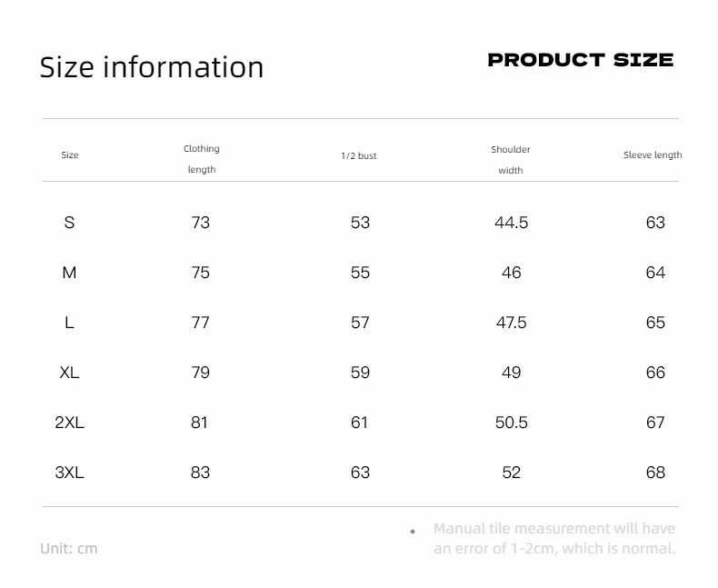Click the S size row label
718x588 pixels.
click(x=69, y=223)
